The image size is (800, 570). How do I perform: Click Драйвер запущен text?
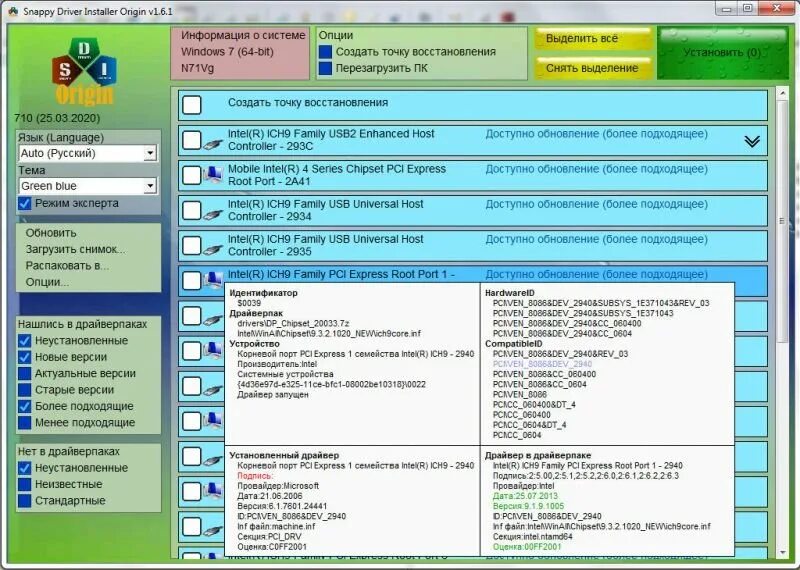click(273, 394)
